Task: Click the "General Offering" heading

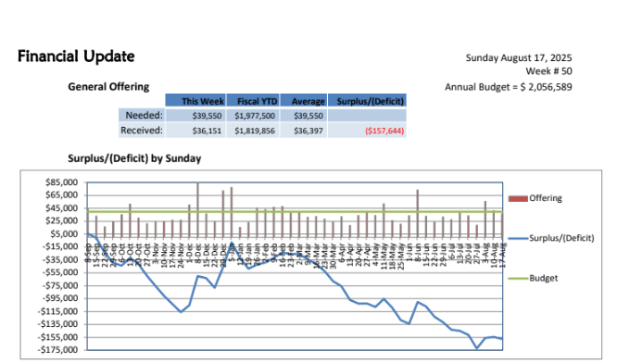Action: (108, 86)
